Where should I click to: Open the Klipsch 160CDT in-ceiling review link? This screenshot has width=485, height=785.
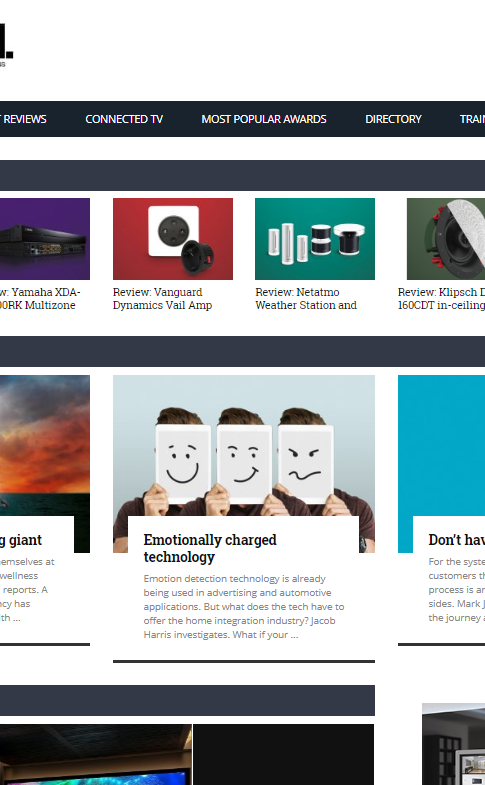[x=441, y=298]
